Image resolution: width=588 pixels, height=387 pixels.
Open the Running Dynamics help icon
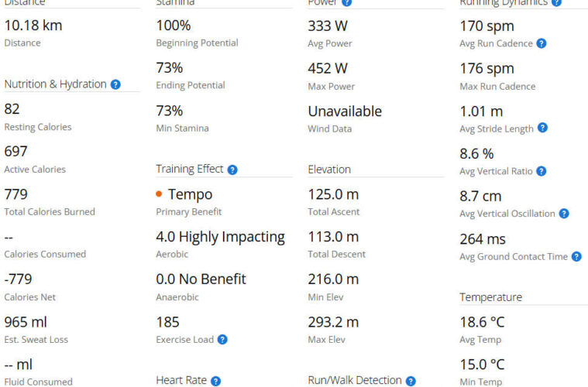pyautogui.click(x=556, y=3)
